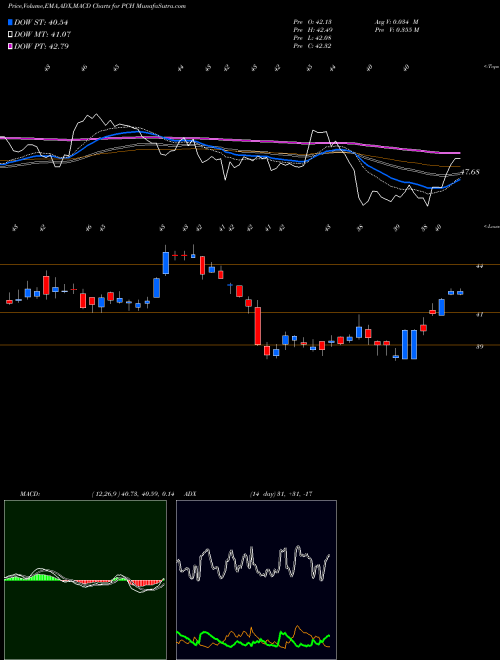Open the ADX indicator panel
The image size is (500, 660).
[256, 580]
